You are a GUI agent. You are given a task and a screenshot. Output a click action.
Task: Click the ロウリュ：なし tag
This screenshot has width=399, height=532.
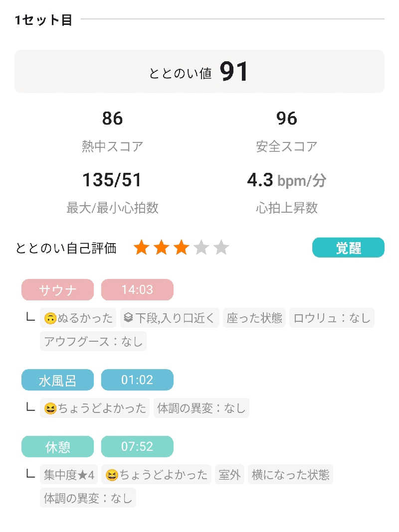[x=332, y=318]
